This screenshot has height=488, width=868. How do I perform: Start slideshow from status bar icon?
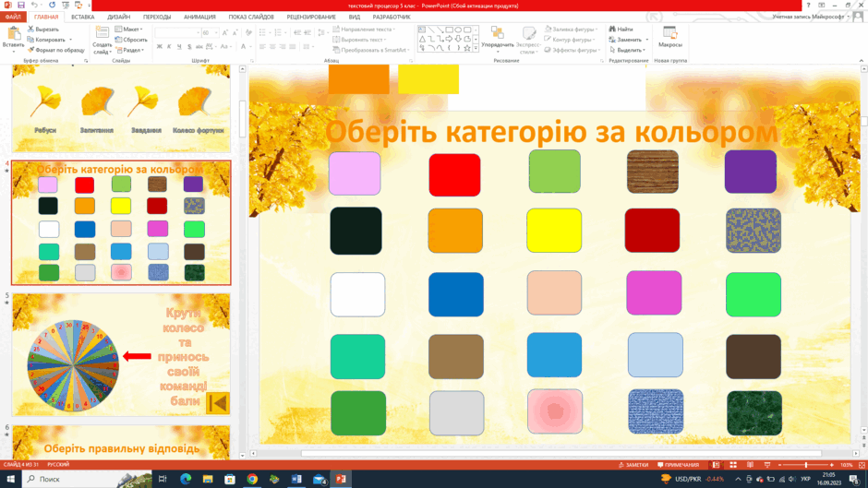coord(767,465)
